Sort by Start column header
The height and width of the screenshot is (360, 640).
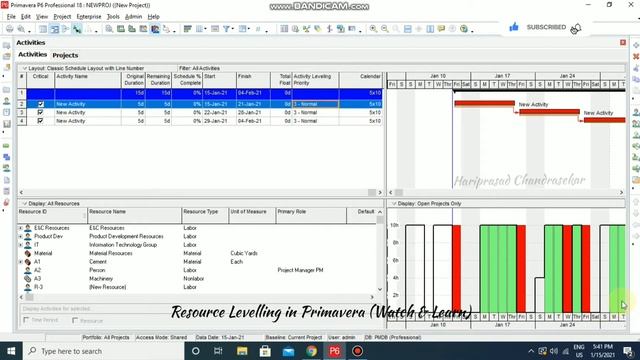220,80
